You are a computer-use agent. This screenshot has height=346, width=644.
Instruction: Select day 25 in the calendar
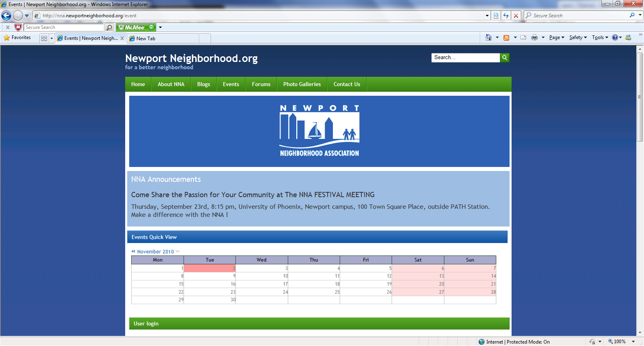(314, 292)
